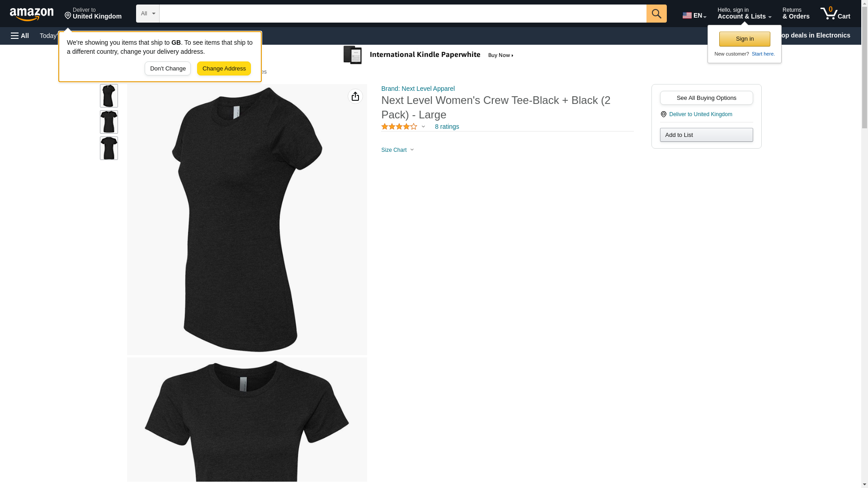Open the All hamburger menu

tap(20, 36)
